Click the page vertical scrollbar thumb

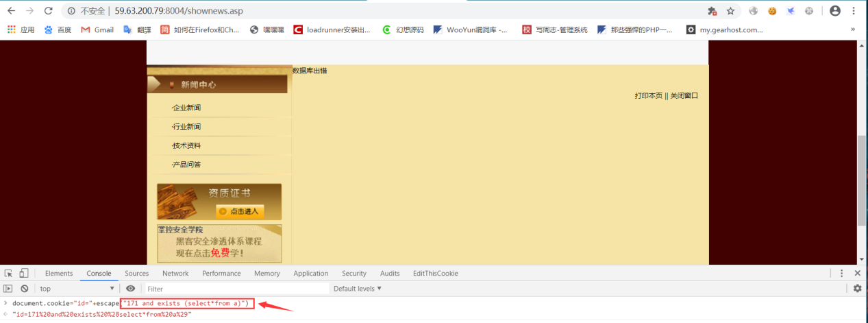(862, 180)
